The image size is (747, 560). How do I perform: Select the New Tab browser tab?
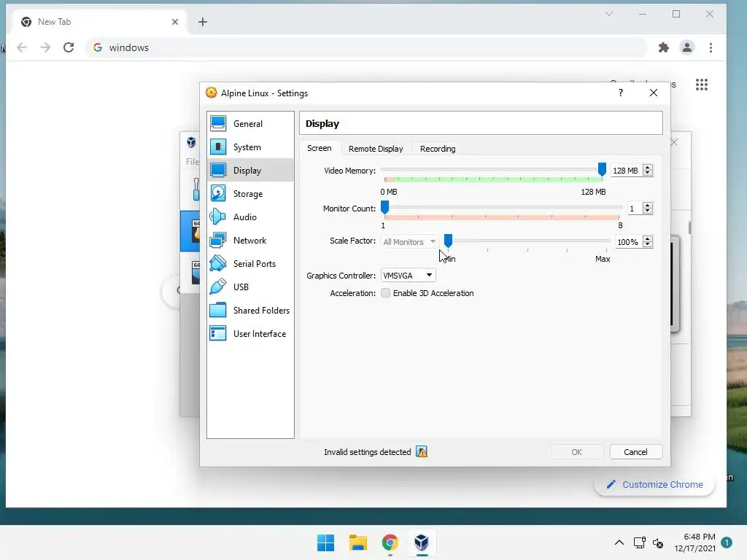(x=100, y=22)
